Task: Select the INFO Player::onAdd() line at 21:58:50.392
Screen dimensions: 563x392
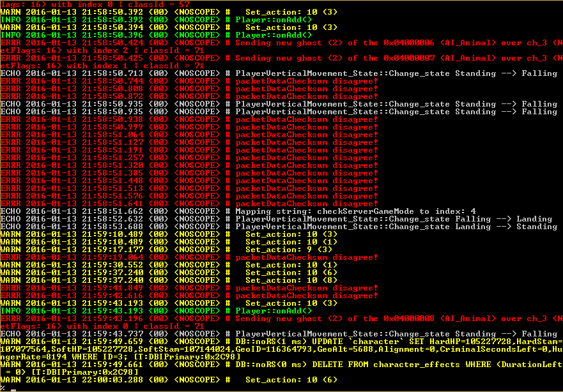Action: coord(156,20)
